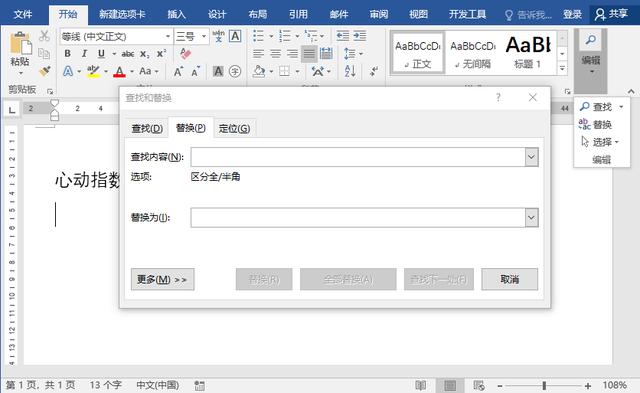
Task: Switch to the 查找(D) tab
Action: 147,129
